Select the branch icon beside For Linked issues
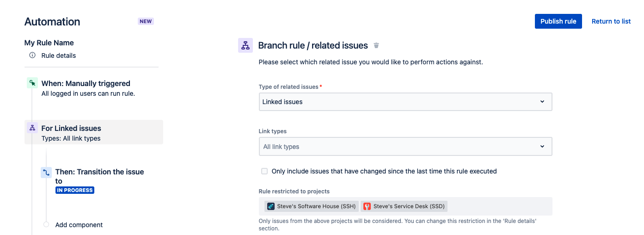The height and width of the screenshot is (235, 644). point(32,128)
